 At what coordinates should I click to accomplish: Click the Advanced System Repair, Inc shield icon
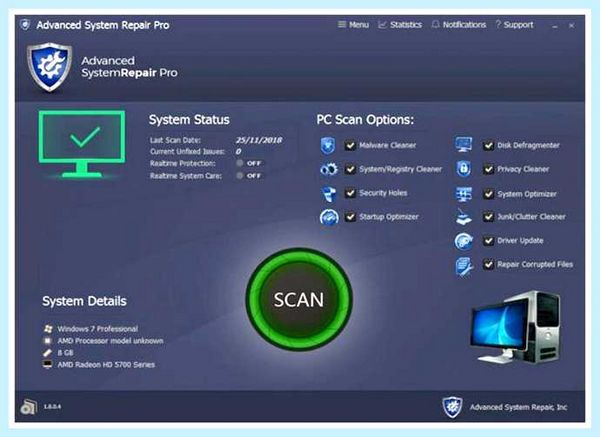pyautogui.click(x=452, y=407)
